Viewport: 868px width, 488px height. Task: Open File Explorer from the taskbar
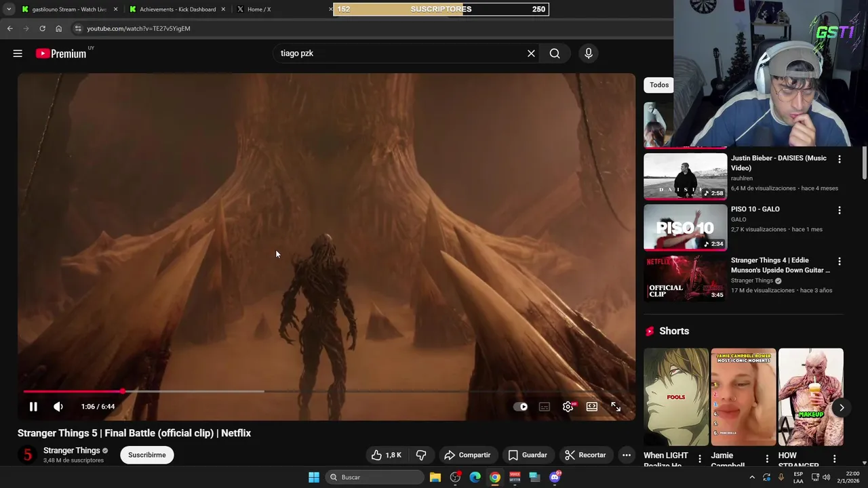point(435,477)
